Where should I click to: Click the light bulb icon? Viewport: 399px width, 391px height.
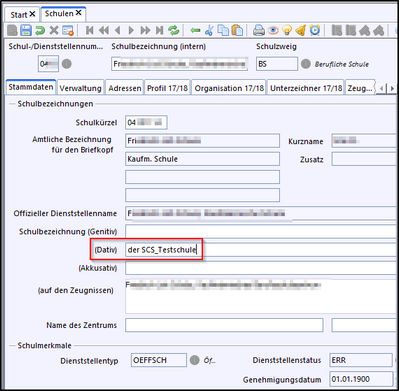[287, 31]
